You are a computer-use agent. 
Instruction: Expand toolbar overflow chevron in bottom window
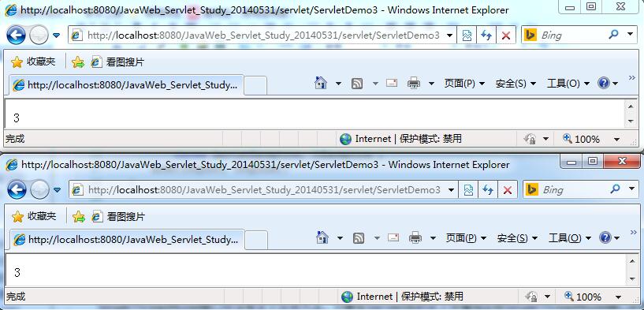[634, 232]
